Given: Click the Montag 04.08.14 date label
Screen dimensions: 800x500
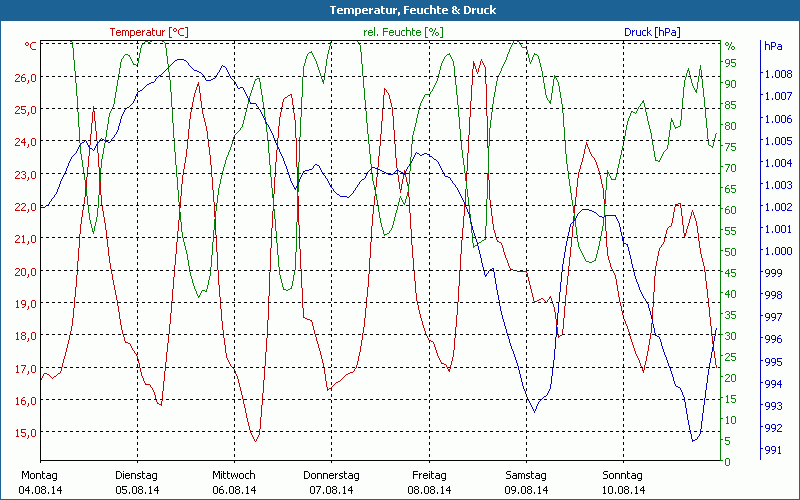Looking at the screenshot, I should 40,482.
